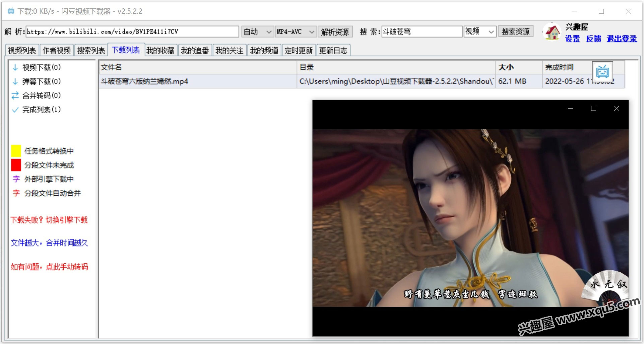Click the 分段文件未完成 legend label
This screenshot has width=644, height=344.
pyautogui.click(x=49, y=165)
